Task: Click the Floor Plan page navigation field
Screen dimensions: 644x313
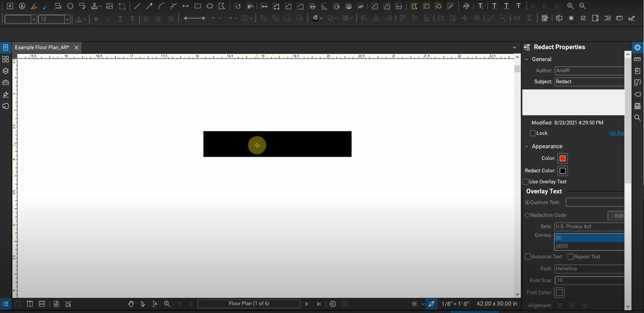Action: (249, 304)
